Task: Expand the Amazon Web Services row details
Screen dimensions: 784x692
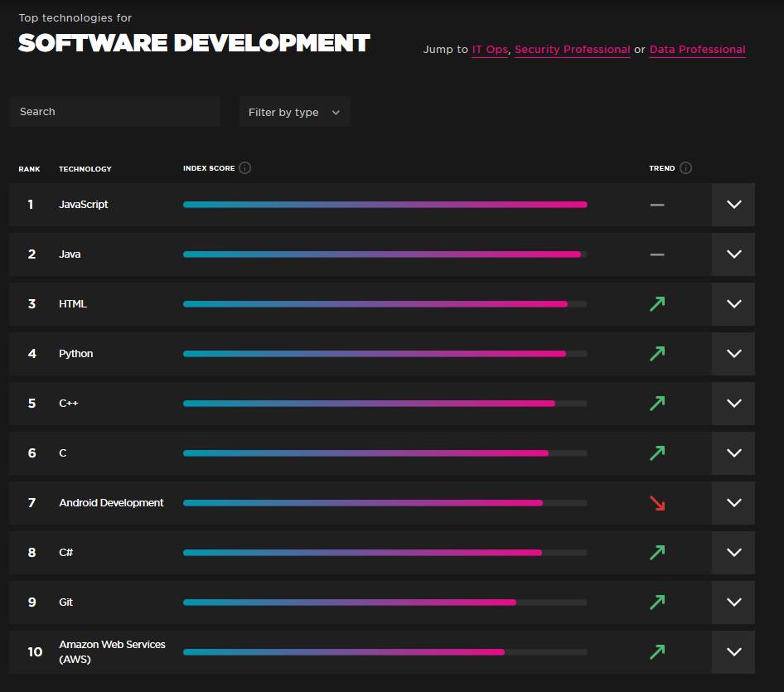Action: point(733,652)
